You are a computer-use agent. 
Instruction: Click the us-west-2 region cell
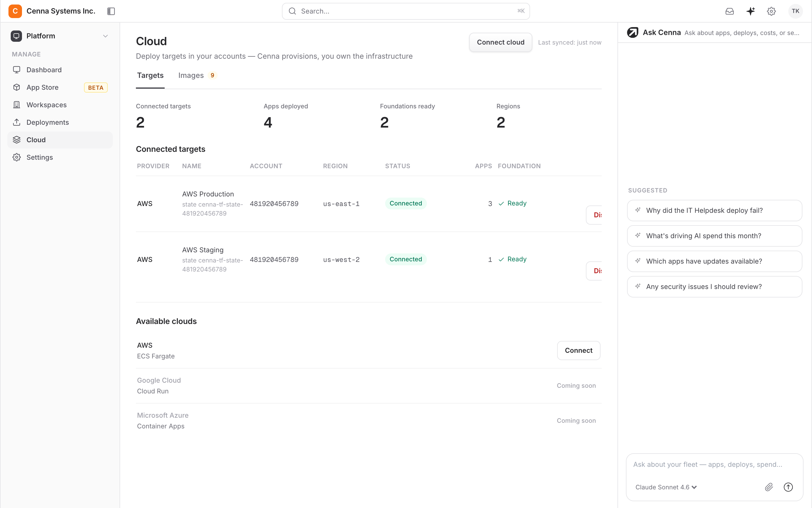(341, 260)
